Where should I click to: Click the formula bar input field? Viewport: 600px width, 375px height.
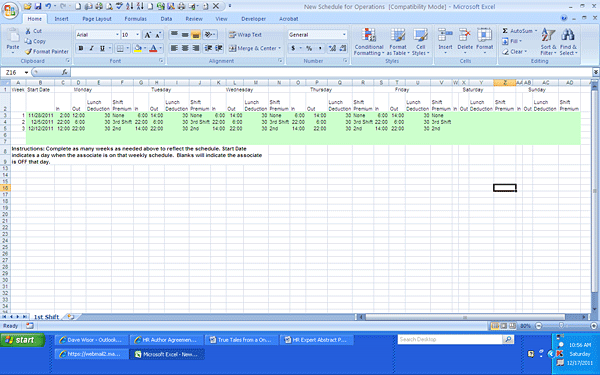click(332, 72)
